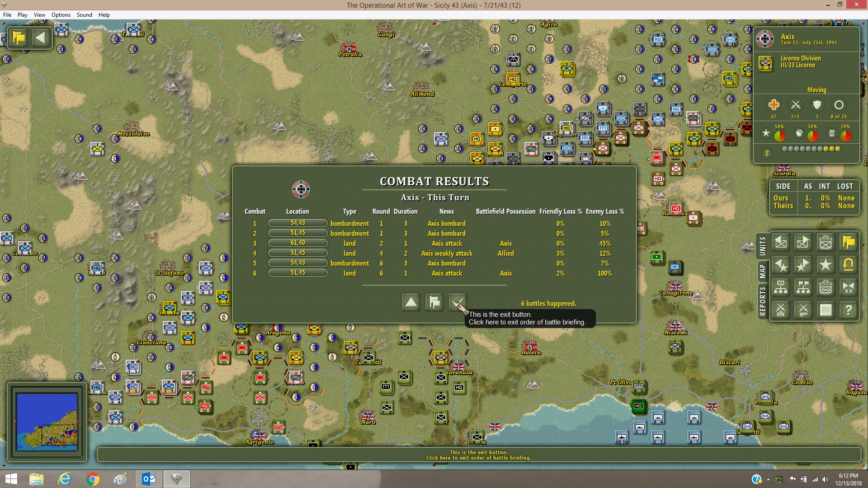
Task: Open the Options menu
Action: tap(61, 15)
